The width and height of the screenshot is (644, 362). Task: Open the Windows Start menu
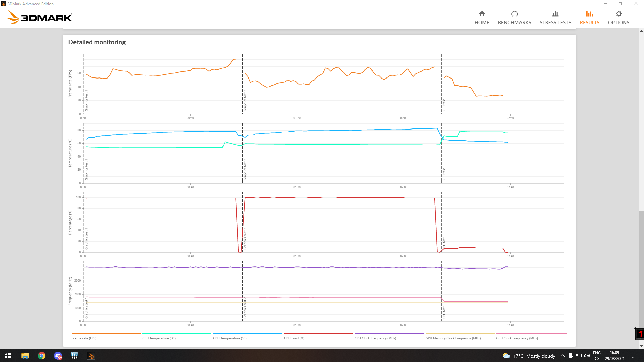8,356
